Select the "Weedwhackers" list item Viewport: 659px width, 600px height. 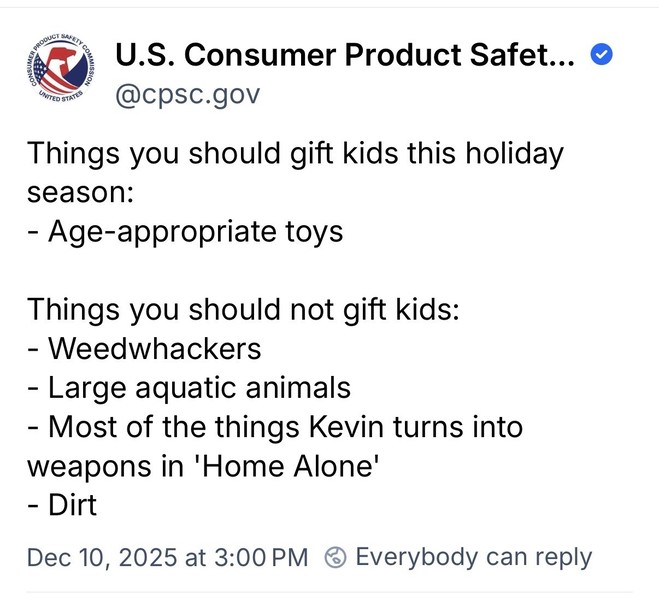(x=145, y=348)
